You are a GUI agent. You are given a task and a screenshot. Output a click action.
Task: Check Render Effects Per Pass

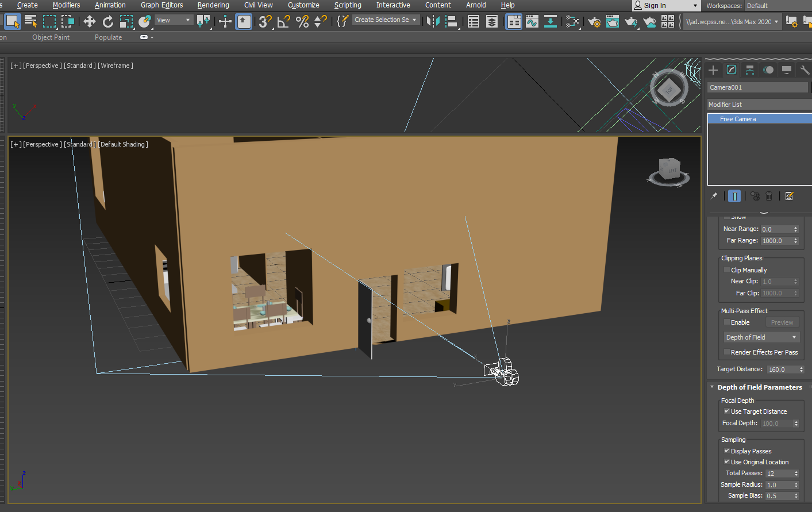pyautogui.click(x=727, y=352)
